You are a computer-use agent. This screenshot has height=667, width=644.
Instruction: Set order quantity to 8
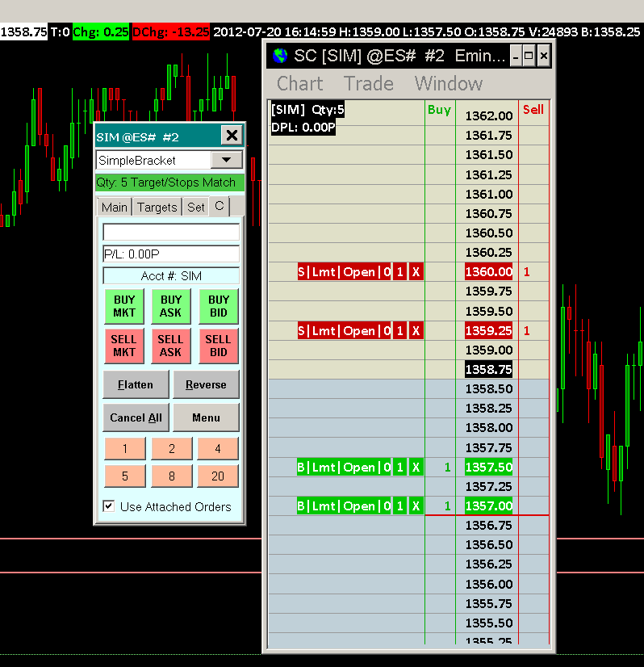click(x=172, y=476)
